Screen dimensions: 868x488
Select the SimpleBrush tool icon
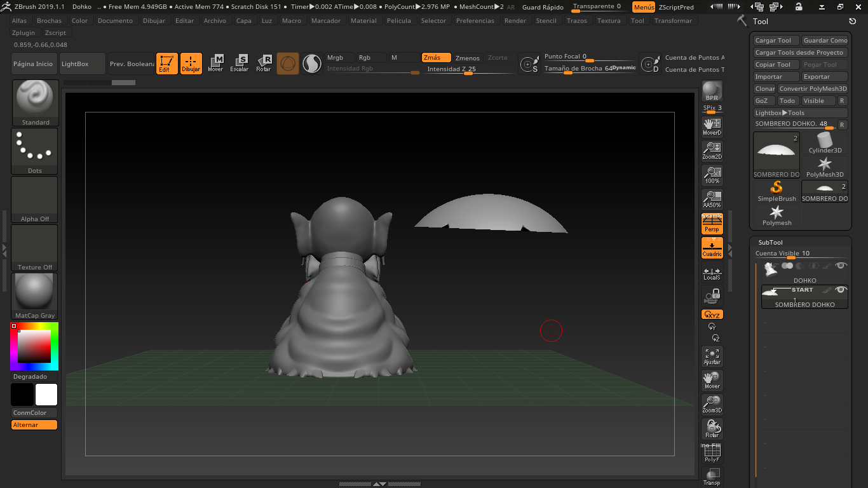pyautogui.click(x=776, y=191)
